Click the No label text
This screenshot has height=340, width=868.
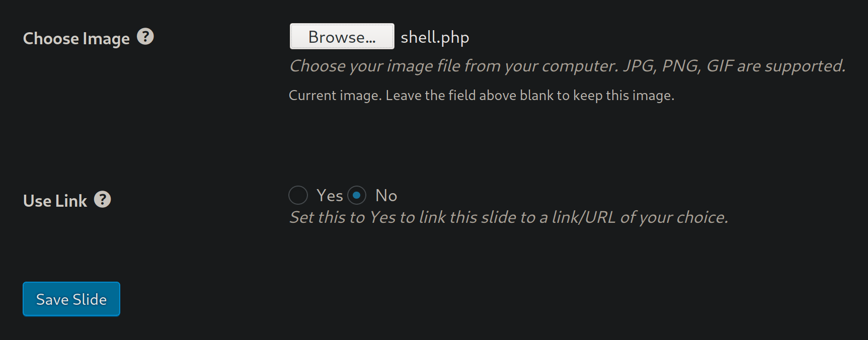386,195
